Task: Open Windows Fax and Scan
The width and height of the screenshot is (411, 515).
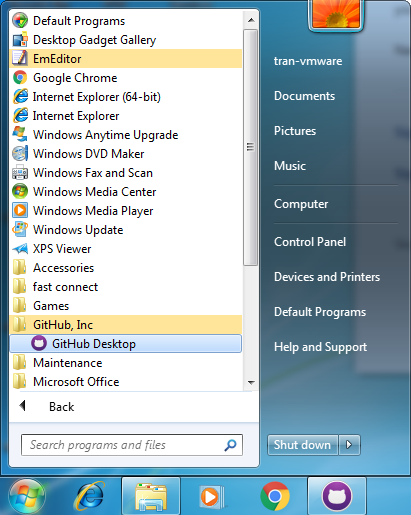Action: [126, 173]
